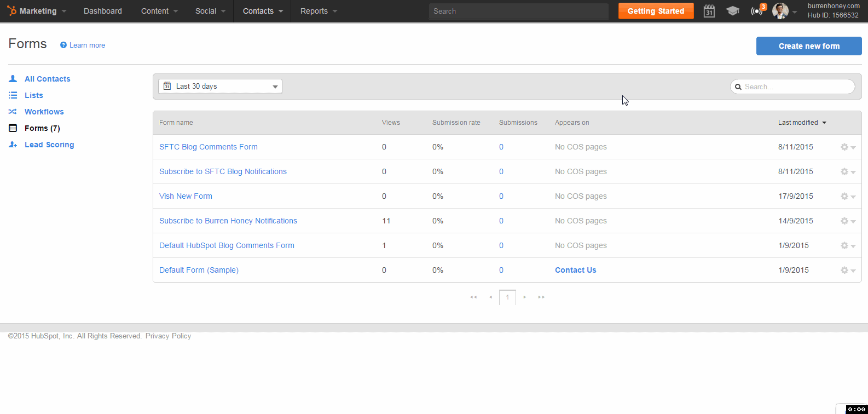This screenshot has width=868, height=414.
Task: Click submissions count for Burren Honey Notifications
Action: click(501, 221)
